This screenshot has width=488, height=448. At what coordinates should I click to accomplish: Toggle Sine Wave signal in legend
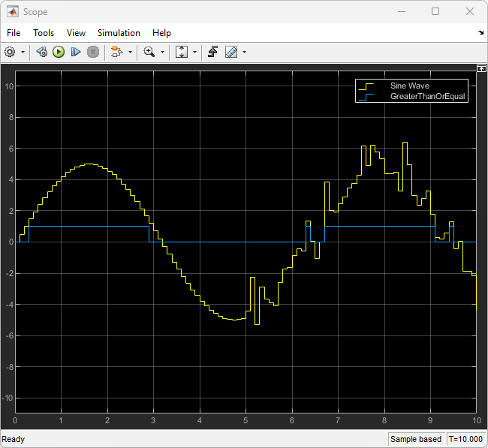[409, 86]
